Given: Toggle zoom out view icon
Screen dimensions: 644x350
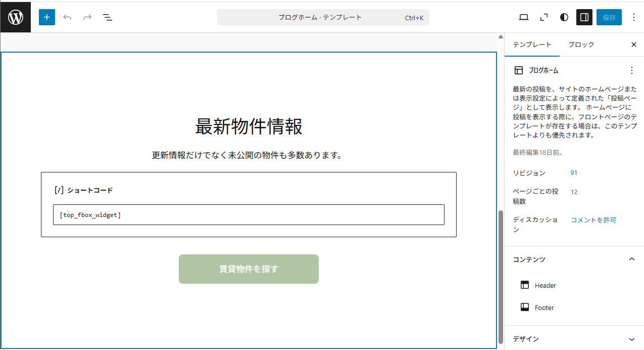Looking at the screenshot, I should click(x=544, y=17).
